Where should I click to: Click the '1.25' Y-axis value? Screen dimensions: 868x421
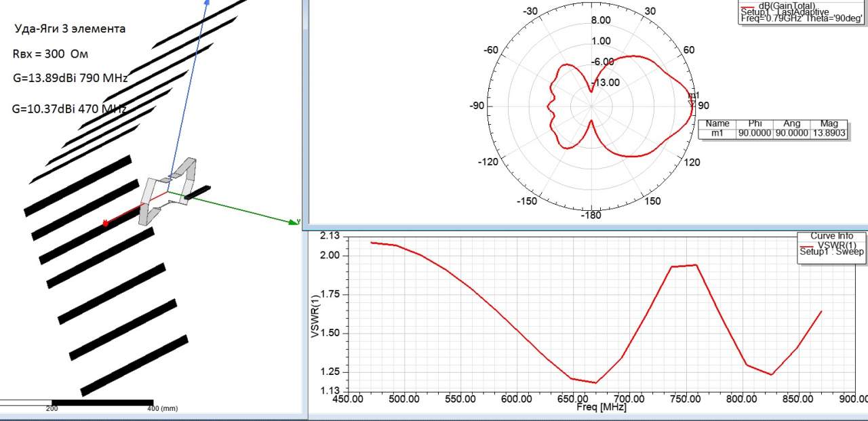click(x=330, y=372)
